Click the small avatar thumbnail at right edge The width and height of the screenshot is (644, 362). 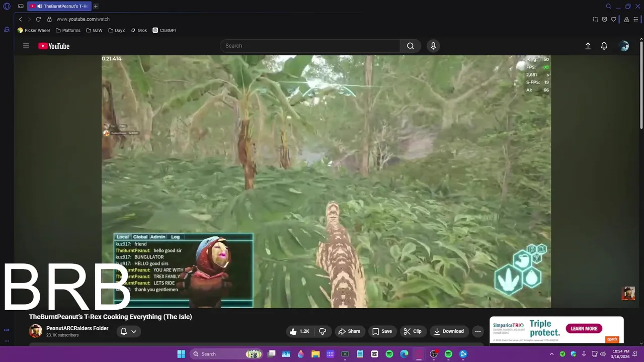pyautogui.click(x=628, y=293)
